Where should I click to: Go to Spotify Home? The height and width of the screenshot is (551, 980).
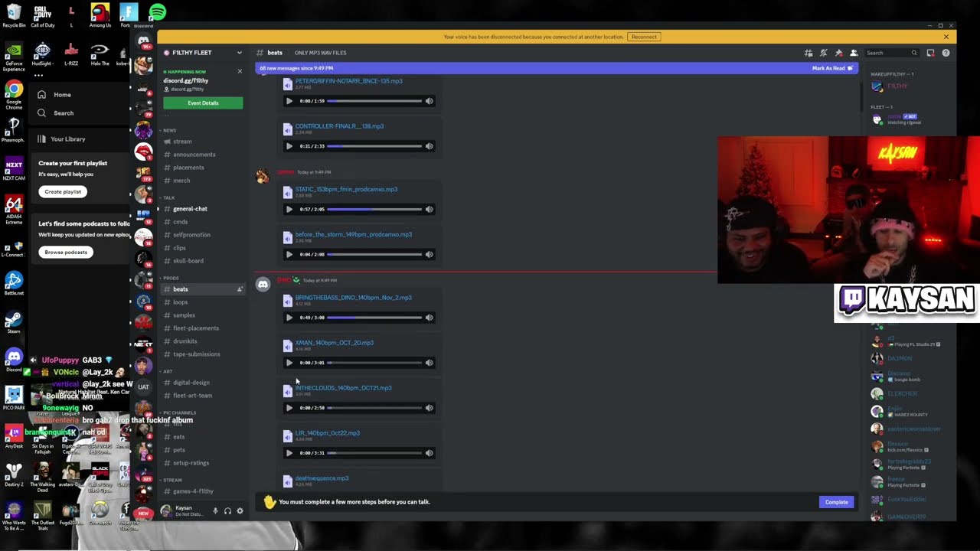(54, 95)
